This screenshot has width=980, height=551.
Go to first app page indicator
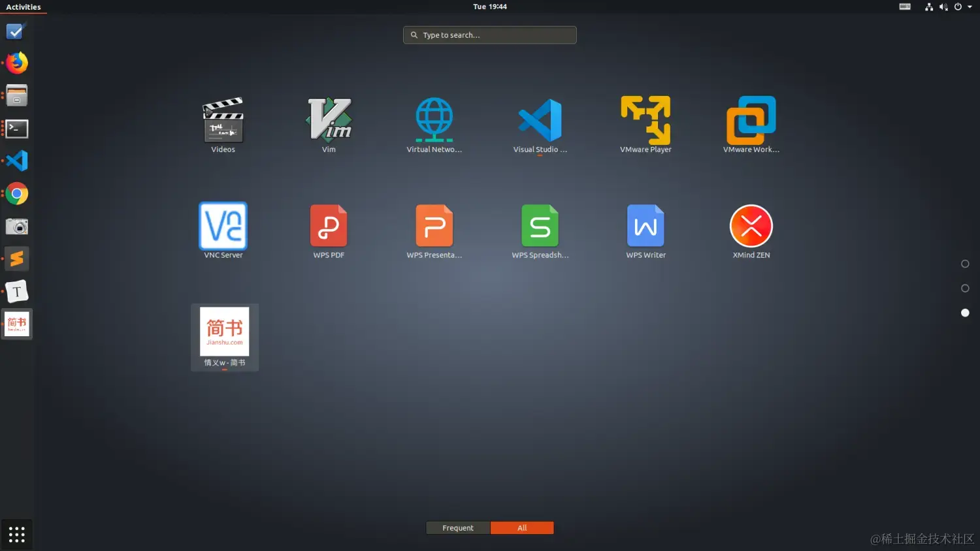click(x=965, y=264)
